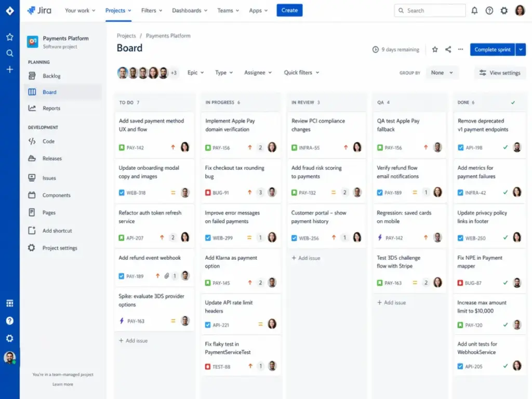Open the Projects menu

[118, 10]
